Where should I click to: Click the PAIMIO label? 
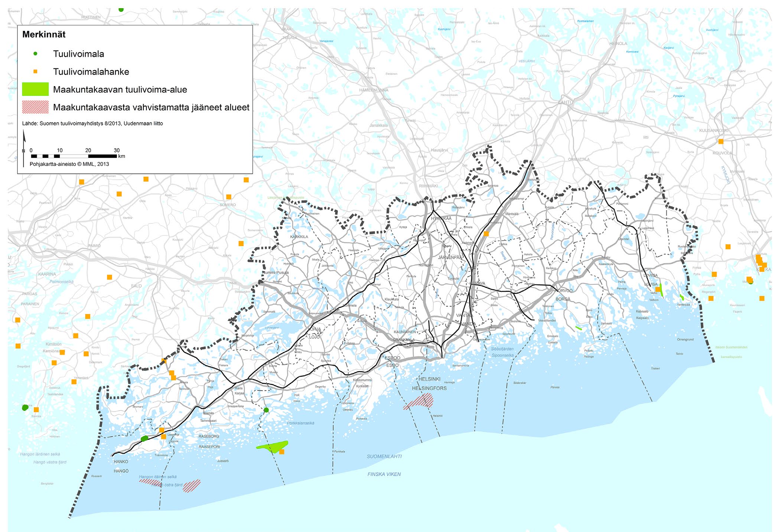94,246
